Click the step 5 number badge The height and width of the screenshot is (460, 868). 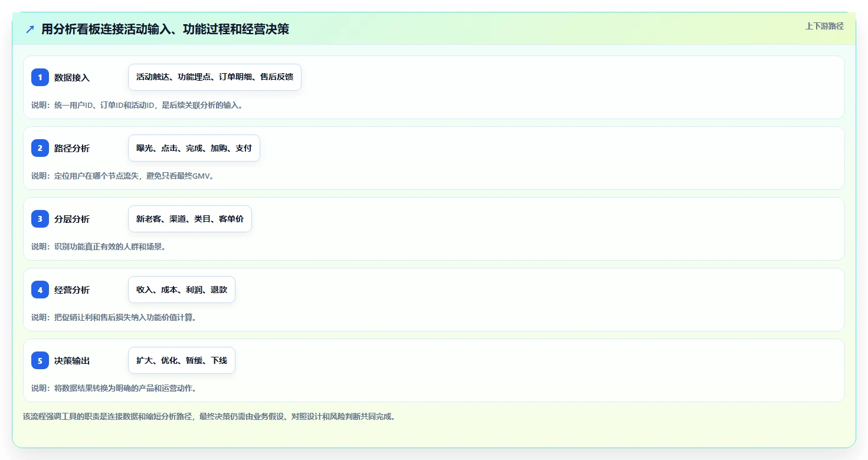tap(40, 360)
